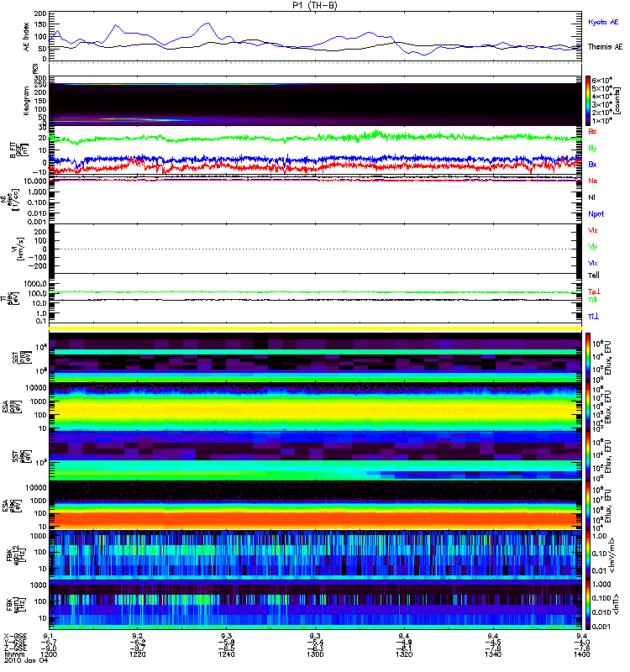Click the ROI axis label

pos(35,69)
